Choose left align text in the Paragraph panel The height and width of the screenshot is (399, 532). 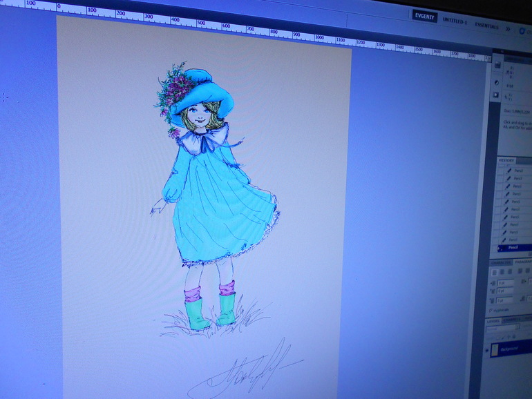click(494, 273)
